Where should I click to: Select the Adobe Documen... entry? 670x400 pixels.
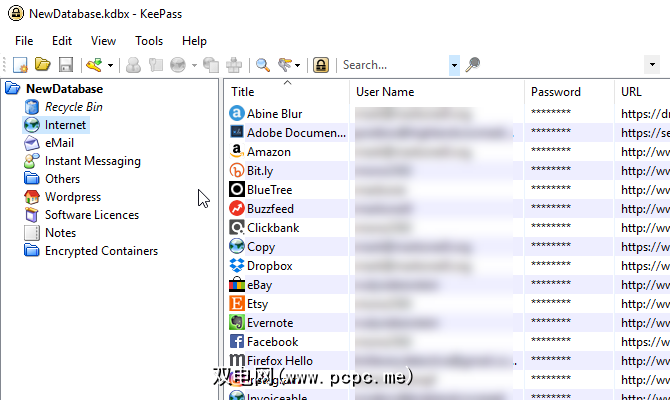pos(297,133)
